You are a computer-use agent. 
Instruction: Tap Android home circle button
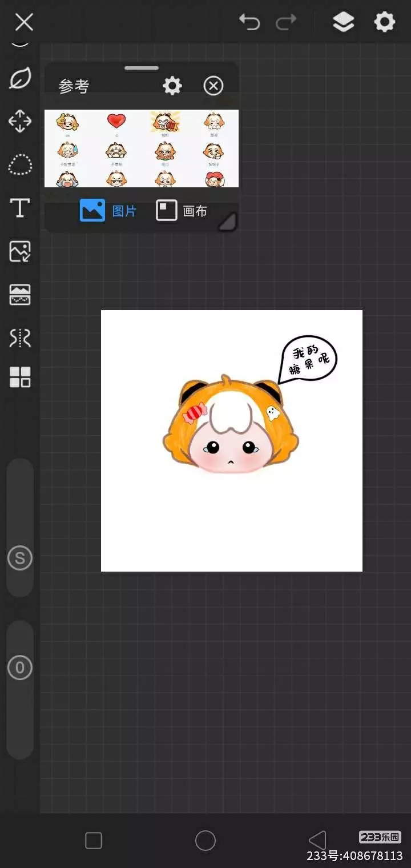coord(205,841)
